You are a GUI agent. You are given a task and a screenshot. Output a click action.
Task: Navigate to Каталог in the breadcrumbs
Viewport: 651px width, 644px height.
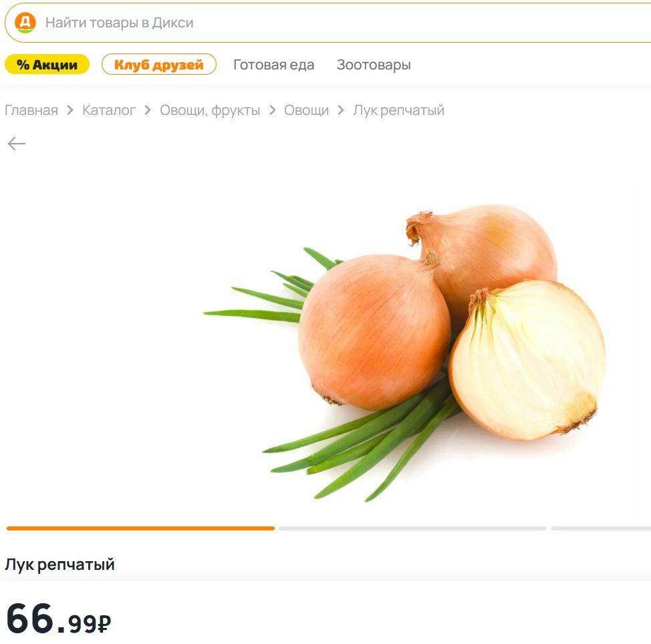click(x=109, y=110)
